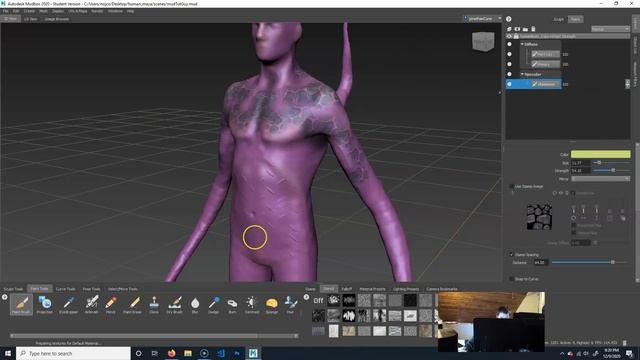Viewport: 640px width, 360px height.
Task: Open the camera selector dropdown above viewport
Action: coord(482,19)
